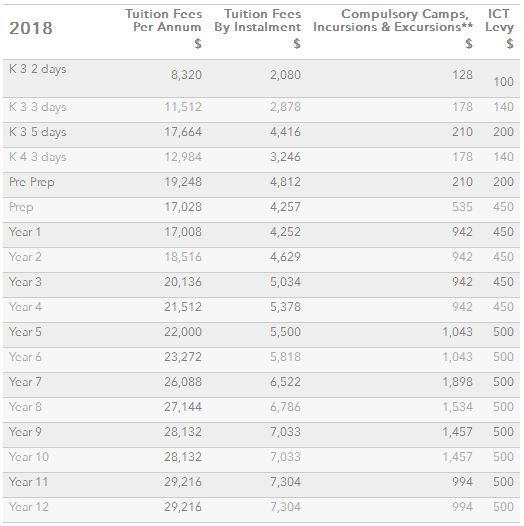This screenshot has width=524, height=526.
Task: Click the 8,320 annual fee cell
Action: tap(186, 75)
